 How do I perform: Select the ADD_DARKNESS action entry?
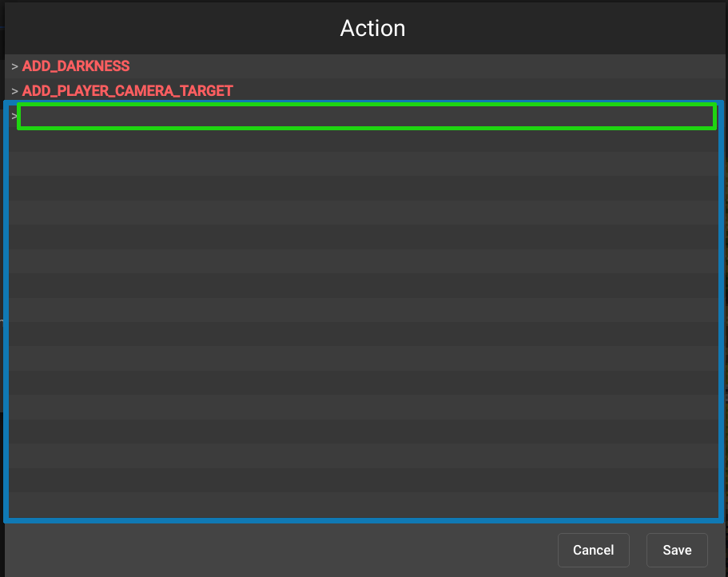click(75, 66)
